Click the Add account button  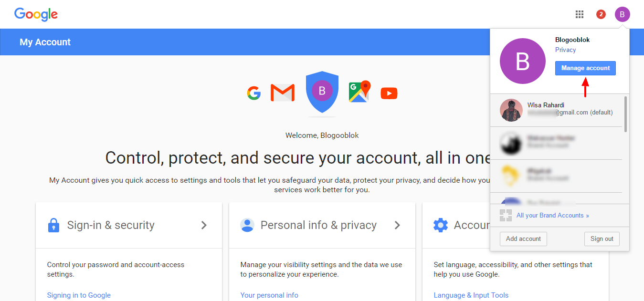[523, 239]
